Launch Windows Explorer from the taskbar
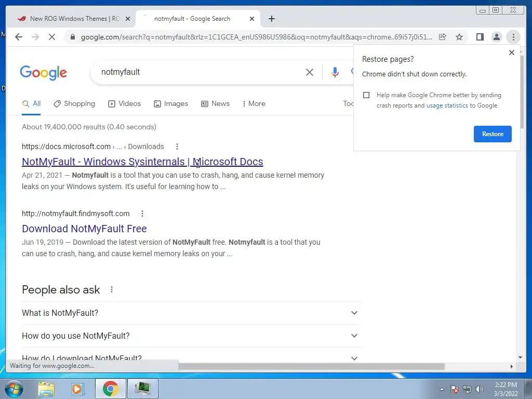This screenshot has width=532, height=399. (x=46, y=389)
